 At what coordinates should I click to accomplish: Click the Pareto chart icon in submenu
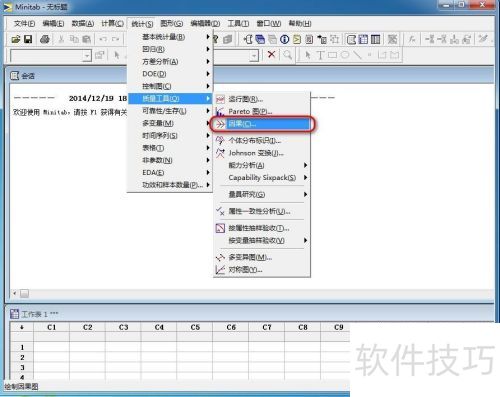click(x=220, y=112)
